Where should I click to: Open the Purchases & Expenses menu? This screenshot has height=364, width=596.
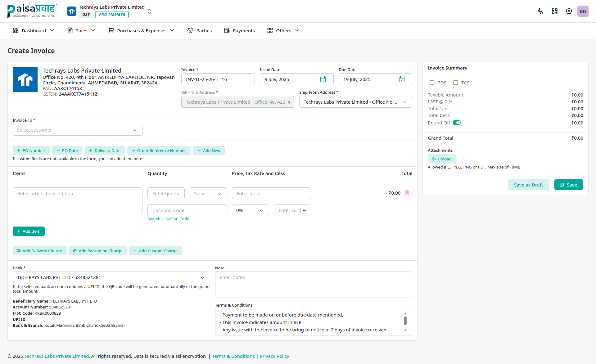point(141,30)
